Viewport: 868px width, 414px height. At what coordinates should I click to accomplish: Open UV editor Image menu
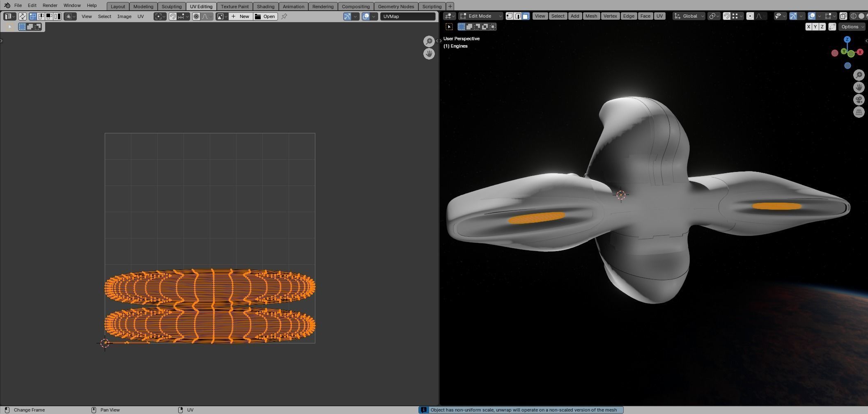coord(124,16)
